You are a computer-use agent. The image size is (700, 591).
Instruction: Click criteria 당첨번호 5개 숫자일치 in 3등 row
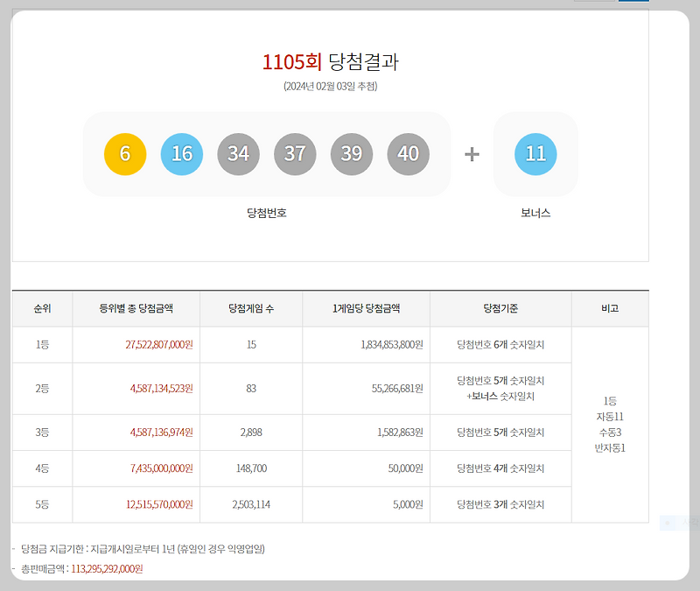[500, 433]
